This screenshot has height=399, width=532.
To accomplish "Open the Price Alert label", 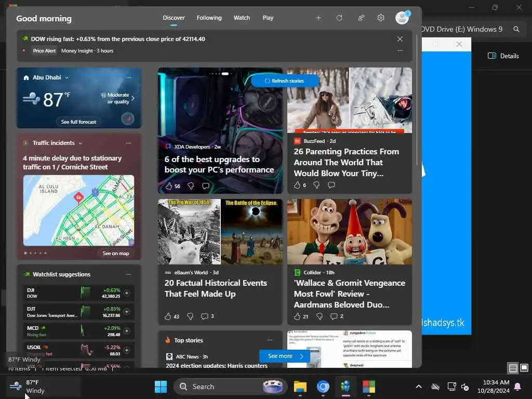I will [x=44, y=50].
